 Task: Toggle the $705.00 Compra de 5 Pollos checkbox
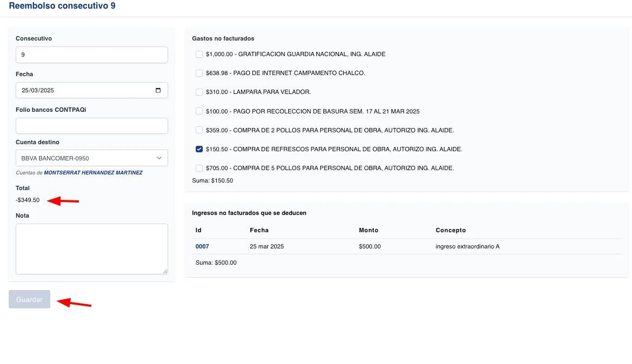click(199, 168)
